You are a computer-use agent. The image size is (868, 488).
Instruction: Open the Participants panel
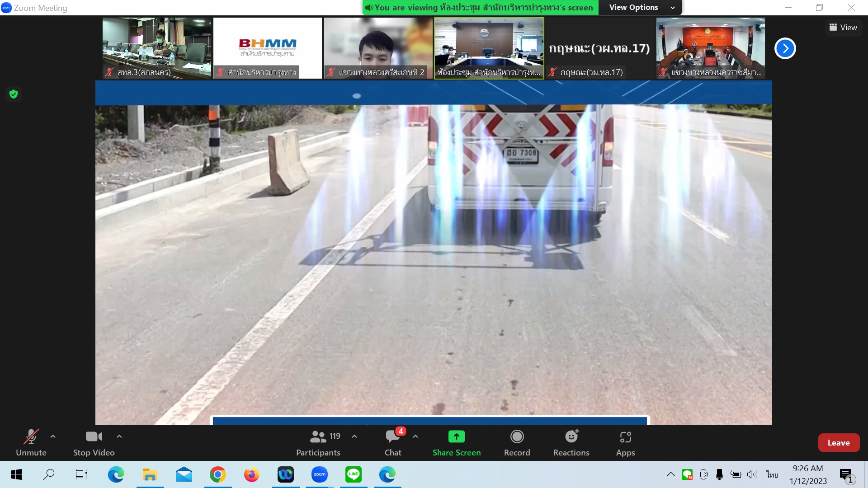click(318, 443)
